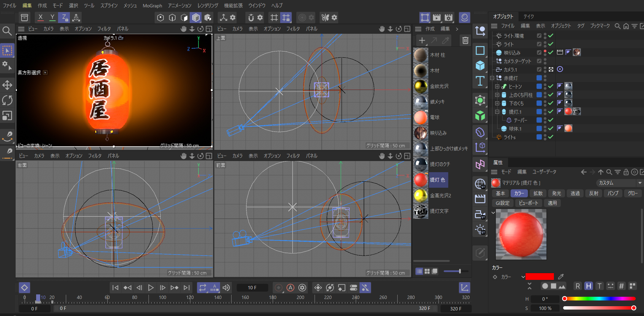This screenshot has width=644, height=316.
Task: Click the Text object icon
Action: 480,81
